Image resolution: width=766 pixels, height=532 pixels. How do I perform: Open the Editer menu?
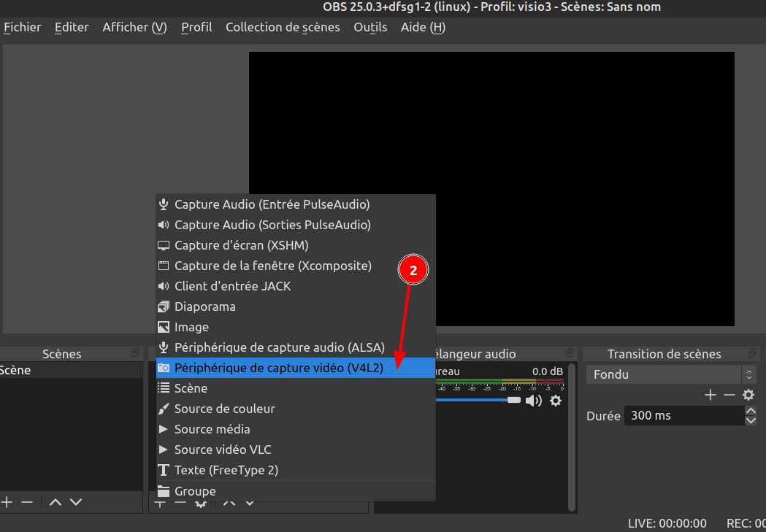pyautogui.click(x=72, y=27)
